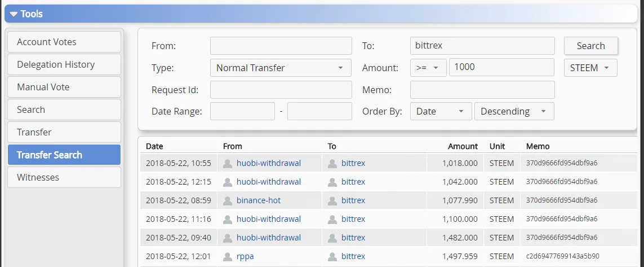Viewport: 644px width, 267px height.
Task: Select date cell 2018-05-22, 08:59
Action: [x=178, y=200]
